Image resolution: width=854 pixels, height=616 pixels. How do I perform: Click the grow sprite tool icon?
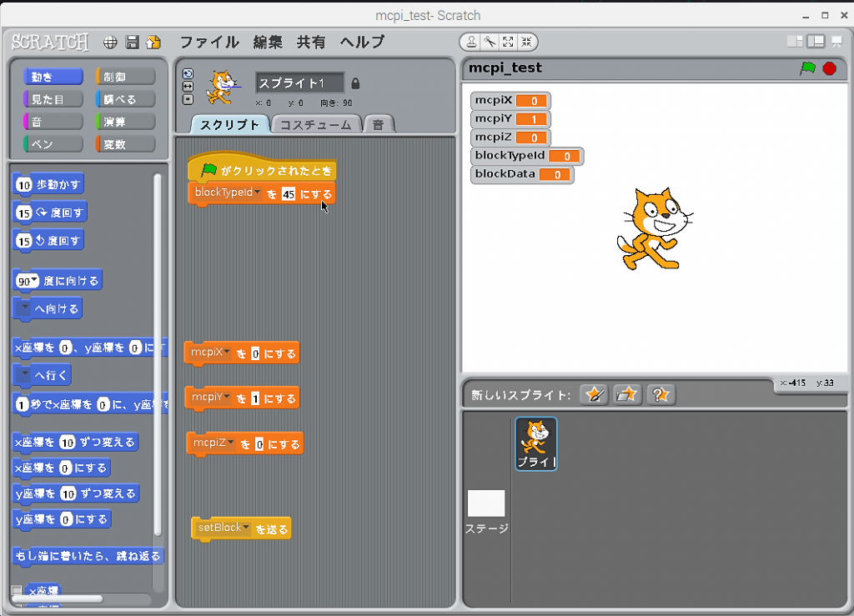click(x=508, y=42)
